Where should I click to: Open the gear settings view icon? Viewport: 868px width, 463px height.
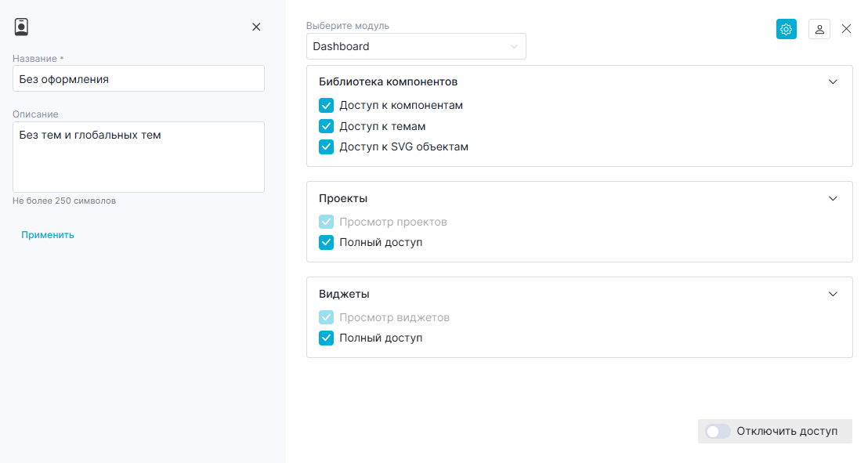point(786,29)
